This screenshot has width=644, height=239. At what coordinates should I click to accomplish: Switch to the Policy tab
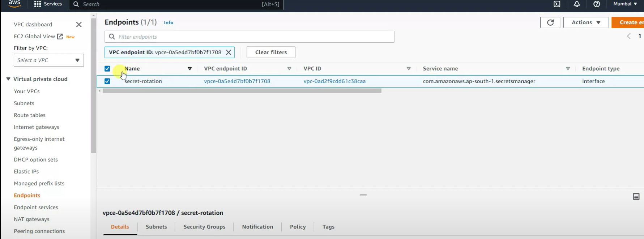coord(298,227)
